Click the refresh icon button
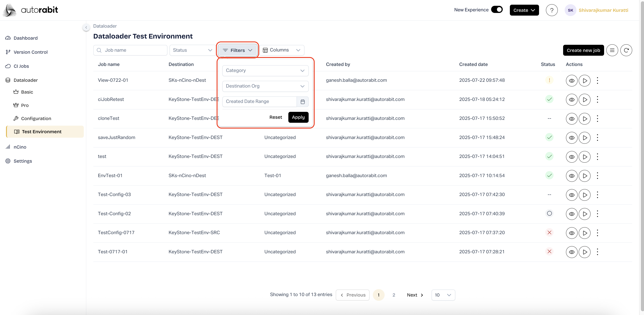Image resolution: width=644 pixels, height=315 pixels. coord(626,50)
